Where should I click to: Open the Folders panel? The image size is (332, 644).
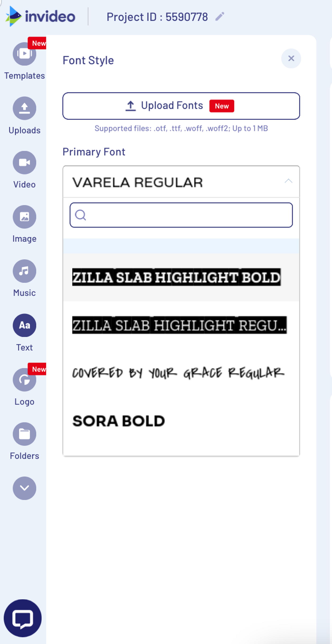24,434
